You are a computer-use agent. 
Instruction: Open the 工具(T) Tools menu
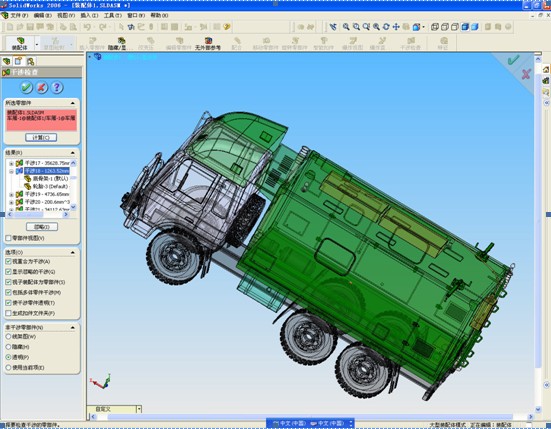(x=113, y=15)
